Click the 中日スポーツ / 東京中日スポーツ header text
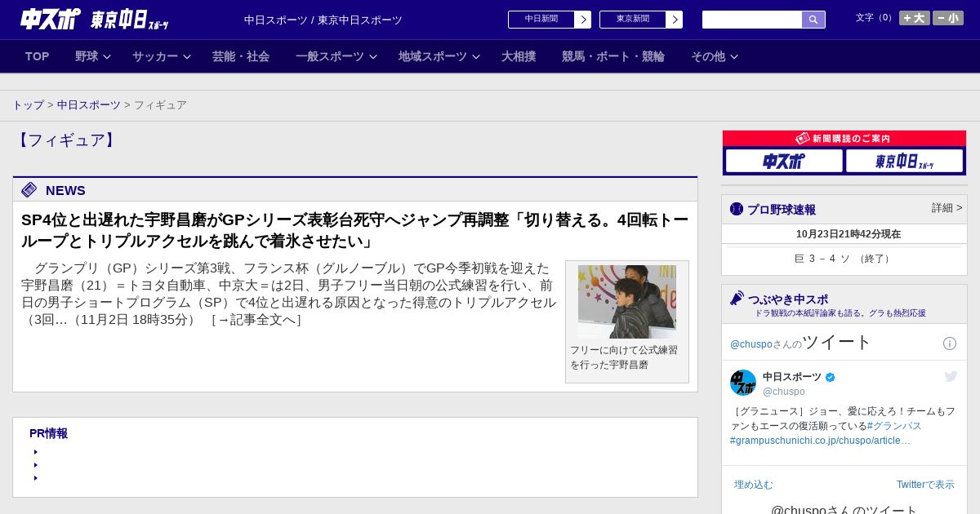Screen dimensions: 980x514 (x=323, y=20)
